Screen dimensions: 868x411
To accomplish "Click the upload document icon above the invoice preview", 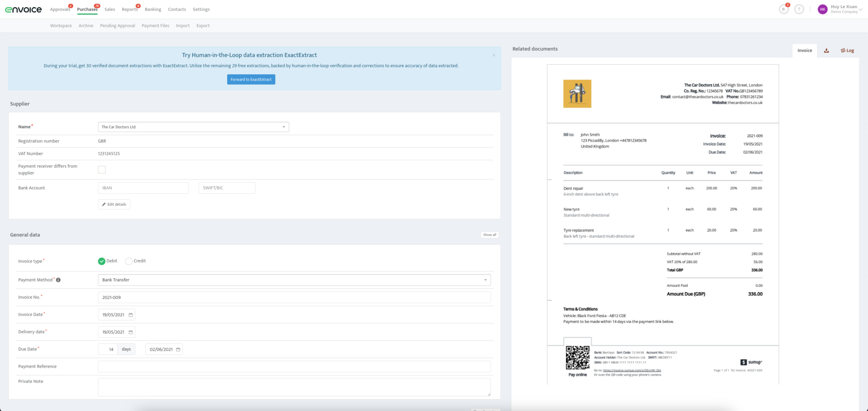I will (826, 50).
